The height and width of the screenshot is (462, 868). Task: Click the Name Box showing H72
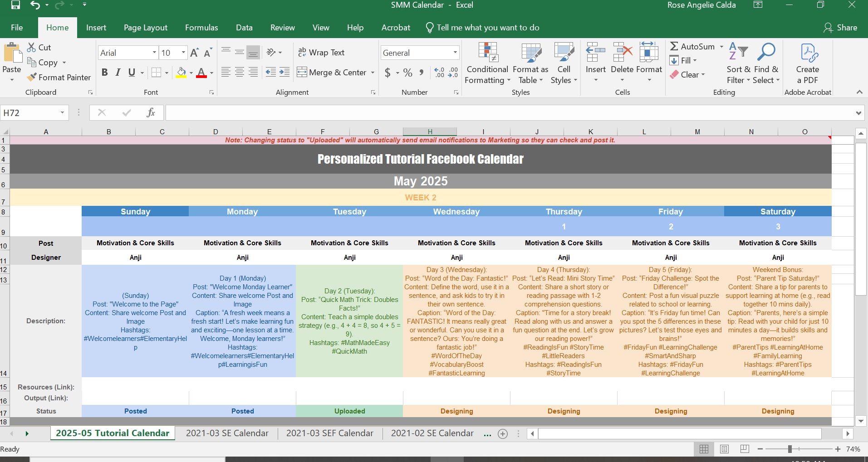30,113
